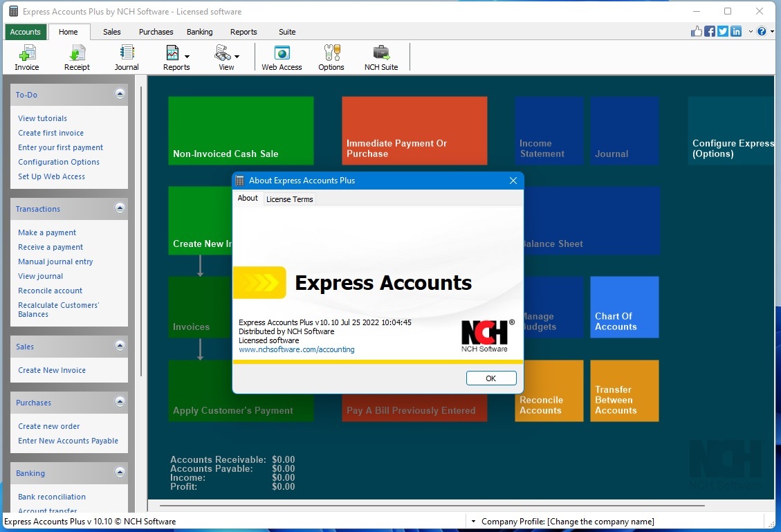Open the Help dropdown arrow
Screen dimensions: 781x532
point(772,31)
